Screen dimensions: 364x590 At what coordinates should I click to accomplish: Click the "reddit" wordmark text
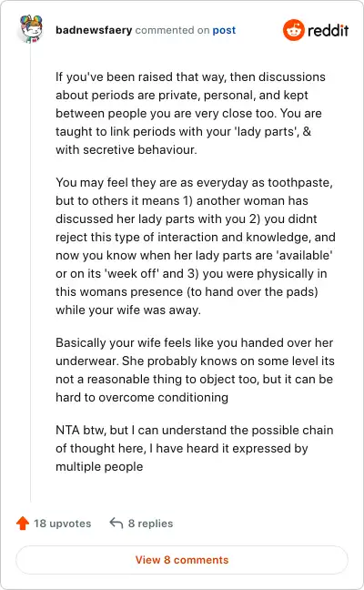(x=328, y=30)
